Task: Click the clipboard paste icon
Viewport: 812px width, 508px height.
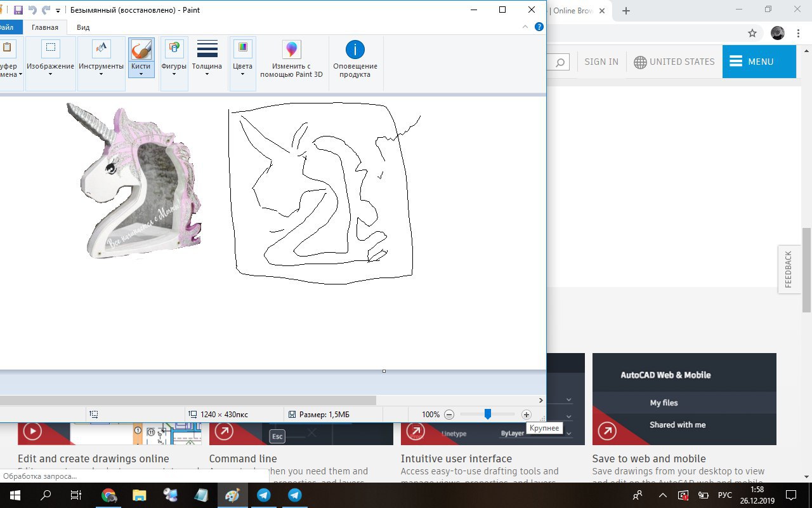Action: 6,48
